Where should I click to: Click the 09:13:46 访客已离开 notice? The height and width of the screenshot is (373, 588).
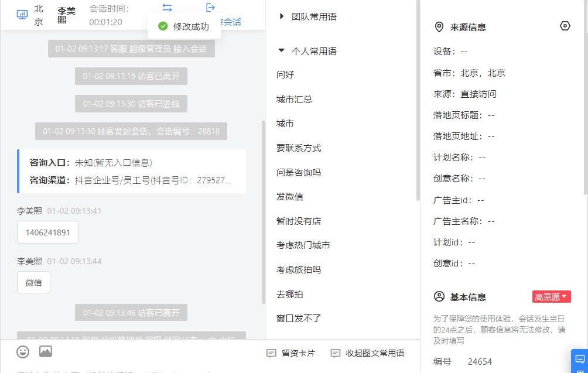[x=131, y=313]
